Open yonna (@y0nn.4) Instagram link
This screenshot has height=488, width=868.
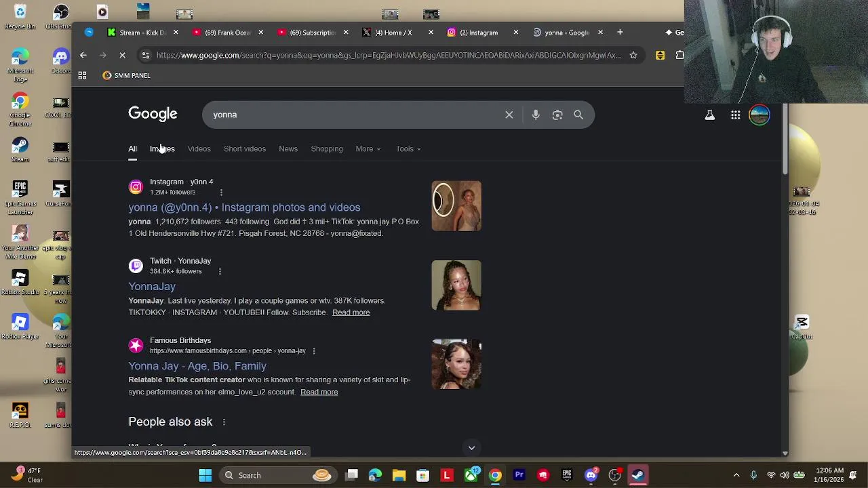click(x=244, y=207)
